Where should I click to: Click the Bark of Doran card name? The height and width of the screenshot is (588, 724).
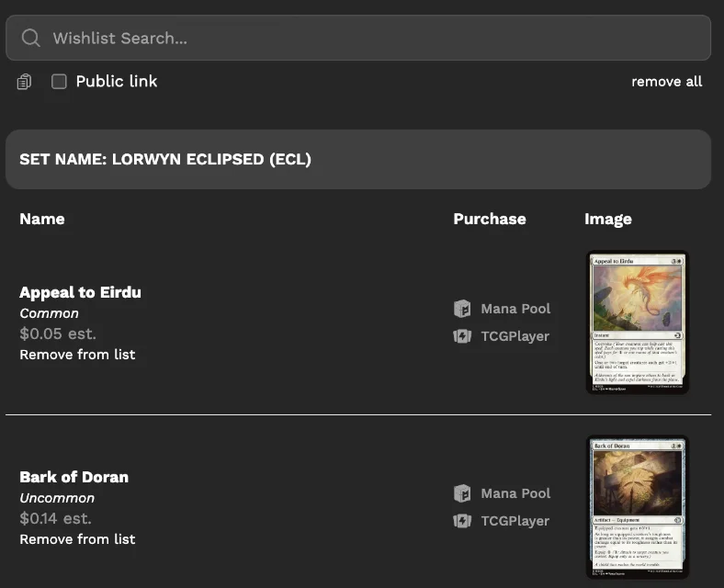tap(74, 477)
